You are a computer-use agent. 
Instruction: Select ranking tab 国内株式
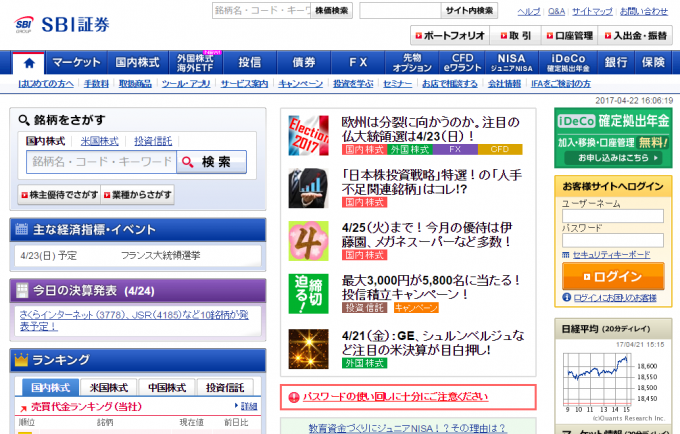(x=50, y=387)
